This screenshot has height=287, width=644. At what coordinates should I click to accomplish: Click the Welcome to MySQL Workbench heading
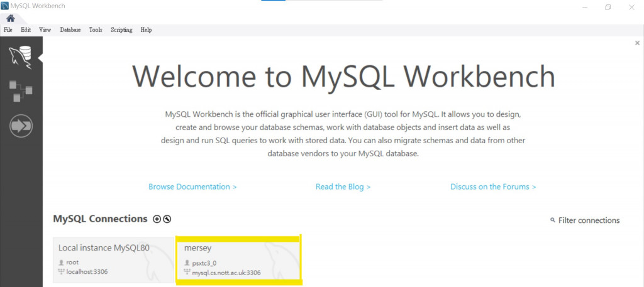point(343,76)
